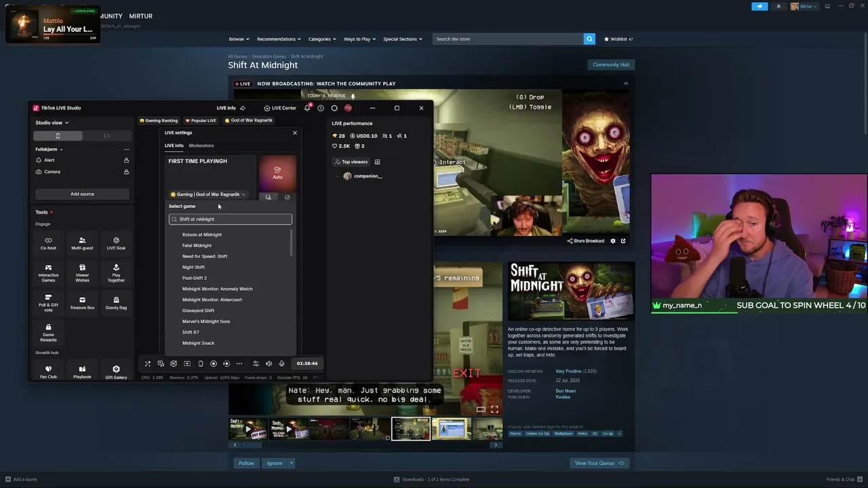Switch to landscape layout

[106, 136]
